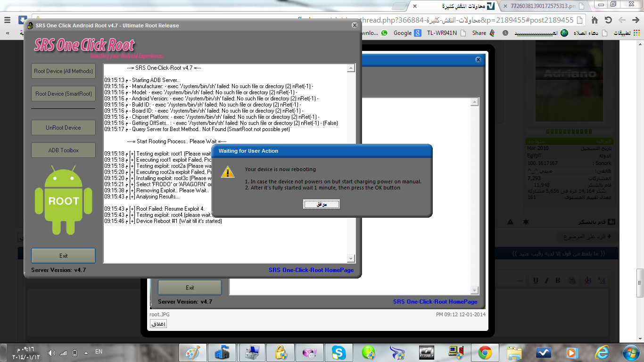Open the تطبيقات apps bookmark
Screen dimensions: 644x362
click(x=627, y=33)
